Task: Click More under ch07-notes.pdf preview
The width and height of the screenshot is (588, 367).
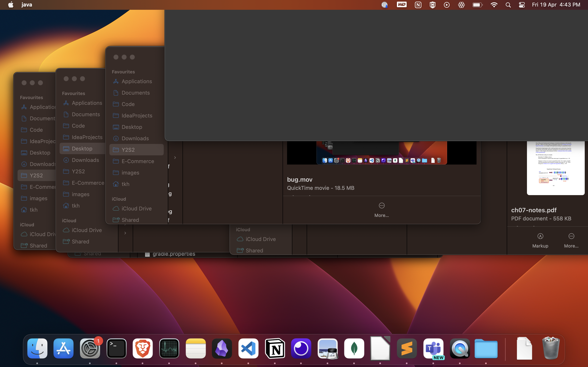Action: [571, 240]
